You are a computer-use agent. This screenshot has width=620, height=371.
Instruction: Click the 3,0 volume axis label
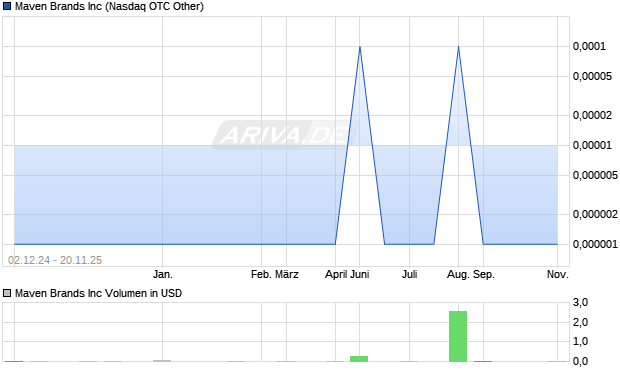(580, 303)
